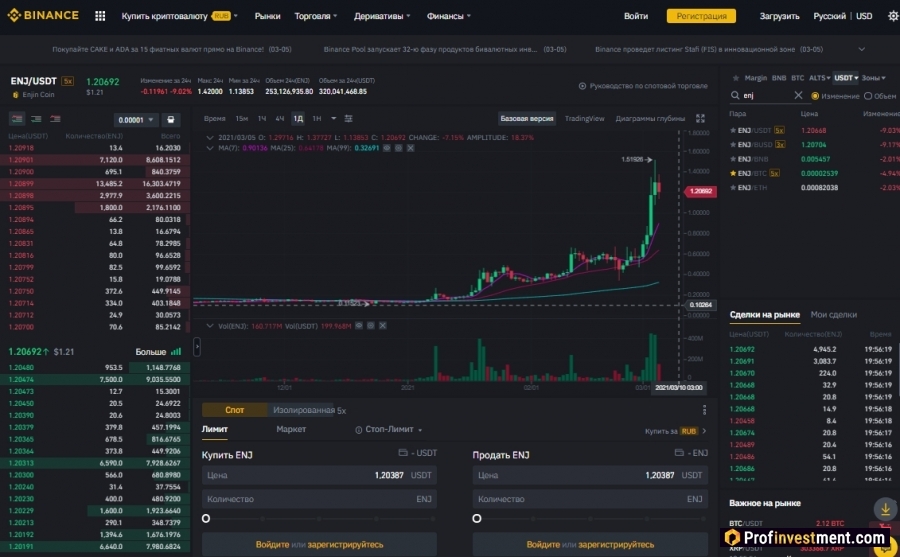Open Финансы dropdown menu

(448, 16)
